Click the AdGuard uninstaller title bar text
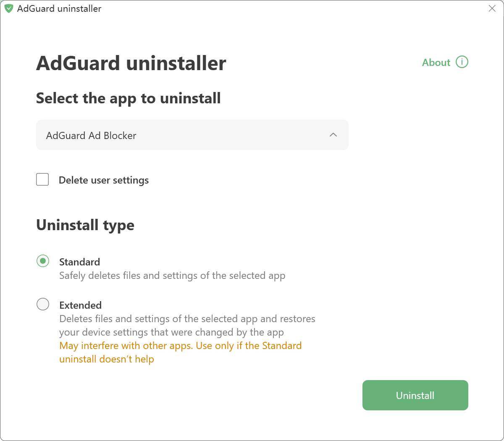This screenshot has width=504, height=441. [59, 8]
